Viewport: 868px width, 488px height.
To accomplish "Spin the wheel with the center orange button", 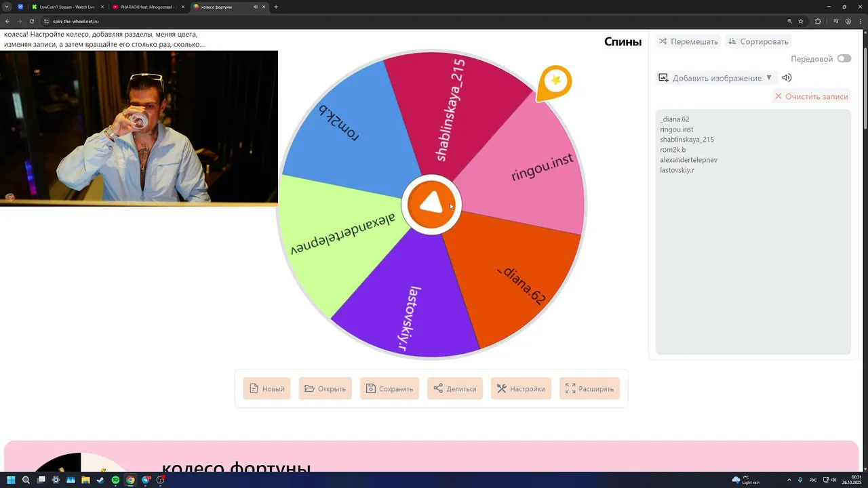I will point(432,205).
